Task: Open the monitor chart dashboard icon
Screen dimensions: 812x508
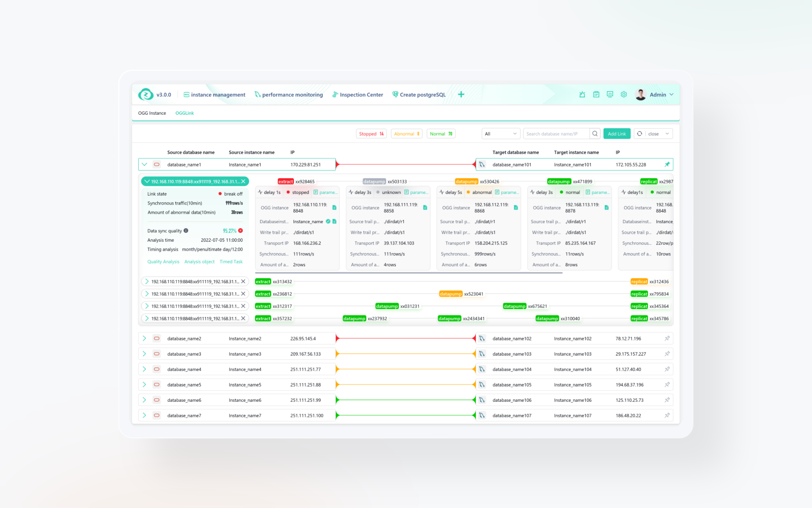Action: [610, 94]
